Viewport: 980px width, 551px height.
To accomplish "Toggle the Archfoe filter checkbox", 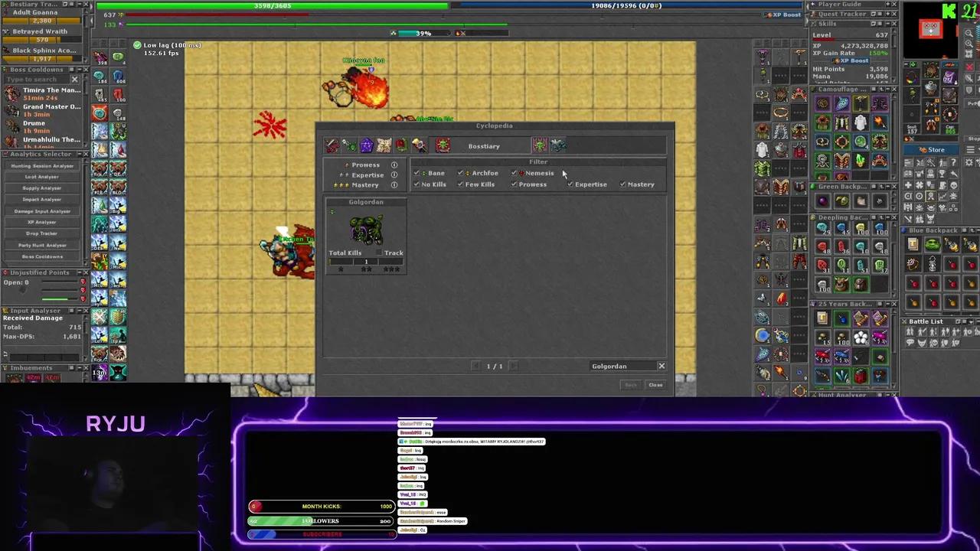I will (x=459, y=173).
